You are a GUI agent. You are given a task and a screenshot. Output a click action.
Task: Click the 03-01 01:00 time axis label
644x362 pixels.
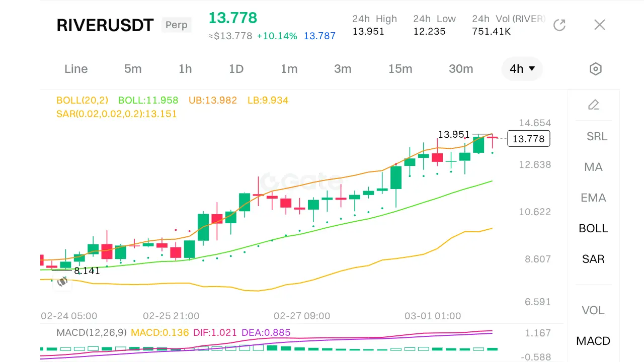click(x=433, y=316)
